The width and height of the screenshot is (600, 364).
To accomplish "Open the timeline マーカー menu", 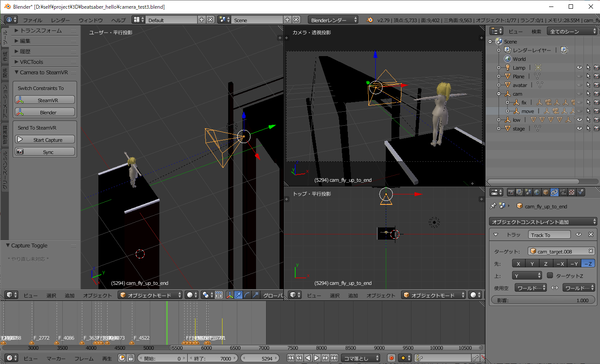I will pos(56,358).
